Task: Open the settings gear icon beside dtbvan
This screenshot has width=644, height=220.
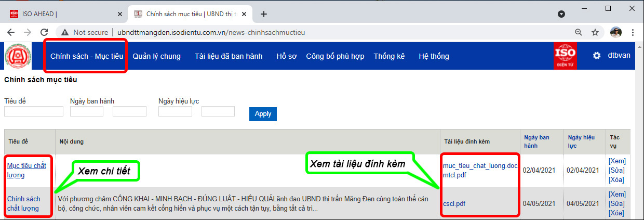Action: point(596,56)
